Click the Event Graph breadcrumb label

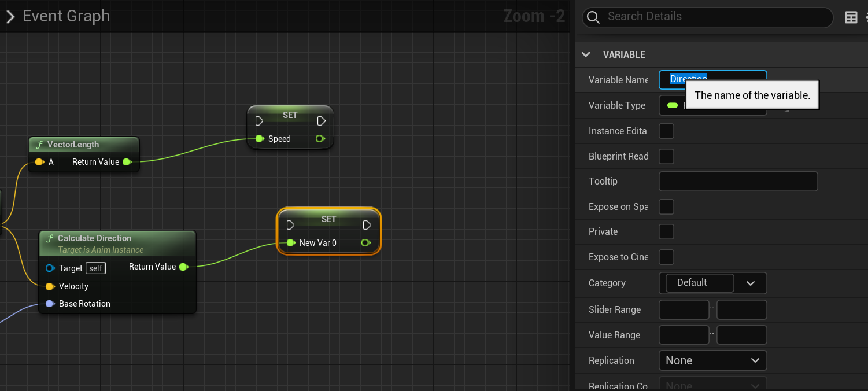66,16
